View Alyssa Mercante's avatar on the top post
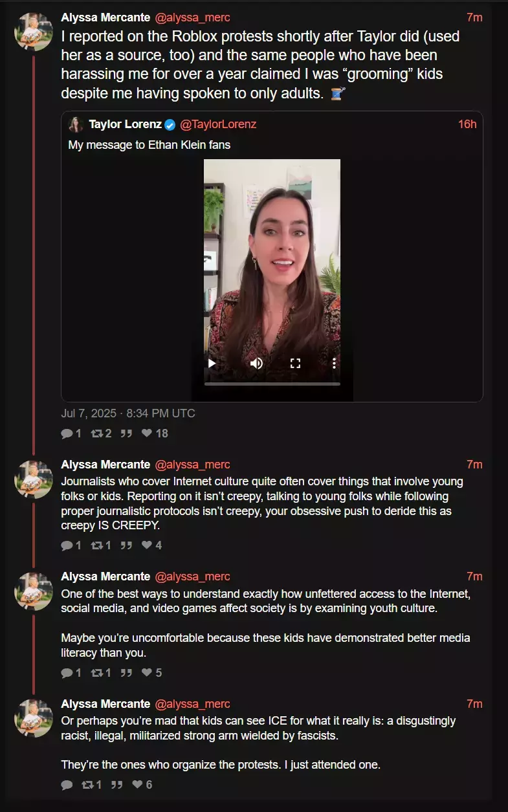The width and height of the screenshot is (508, 812). pyautogui.click(x=34, y=31)
